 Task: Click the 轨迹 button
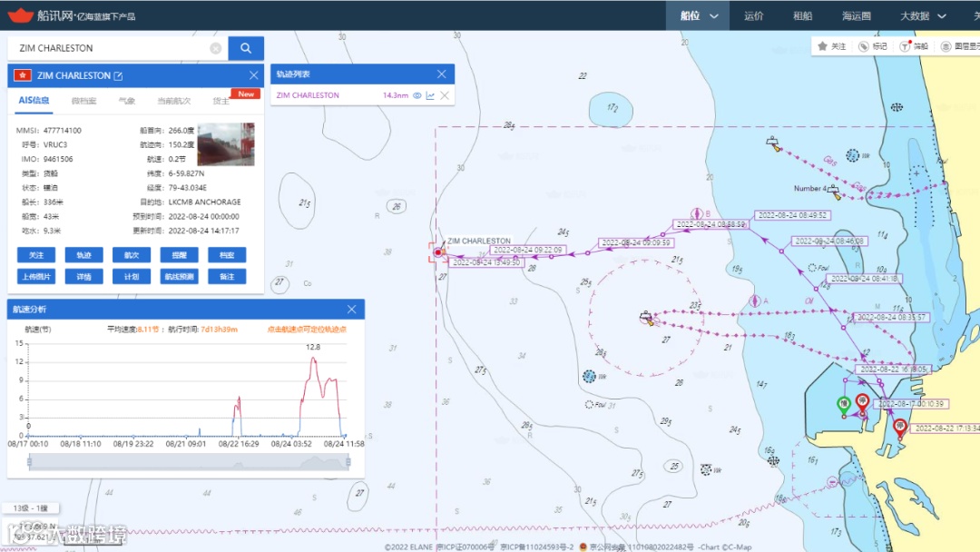point(83,255)
